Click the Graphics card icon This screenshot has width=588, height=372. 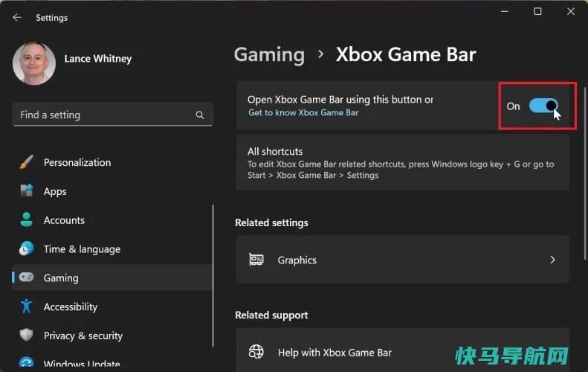[x=256, y=260]
